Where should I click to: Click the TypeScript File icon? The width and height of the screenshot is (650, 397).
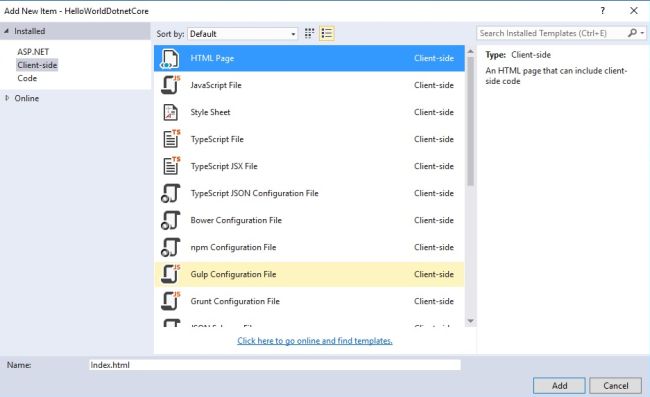pos(171,139)
